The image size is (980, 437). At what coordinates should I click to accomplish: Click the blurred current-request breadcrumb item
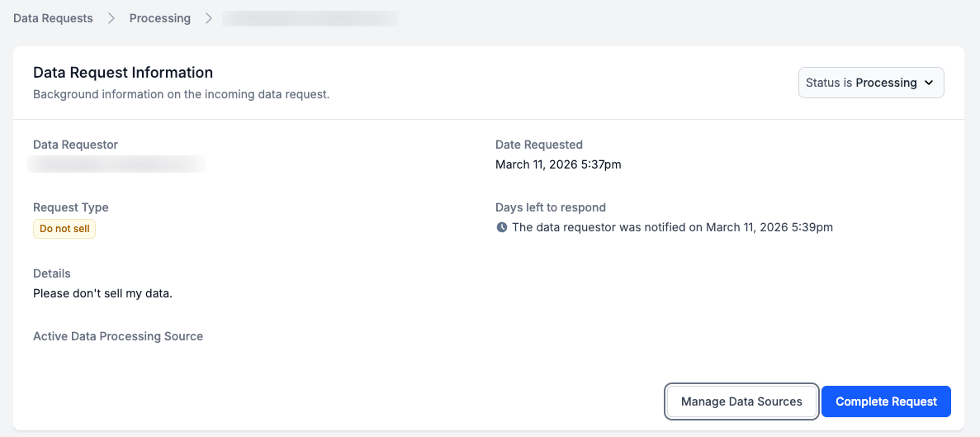pyautogui.click(x=311, y=18)
